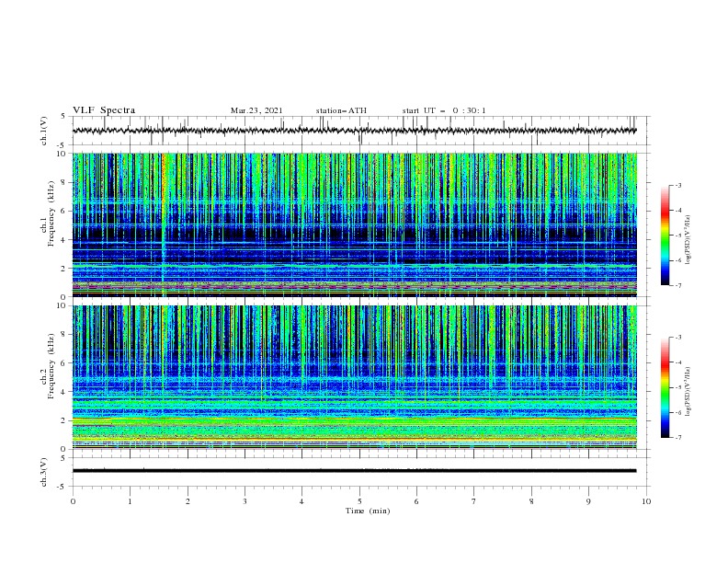Click the "ch.1(V)" axis label
The image size is (728, 563).
point(44,131)
